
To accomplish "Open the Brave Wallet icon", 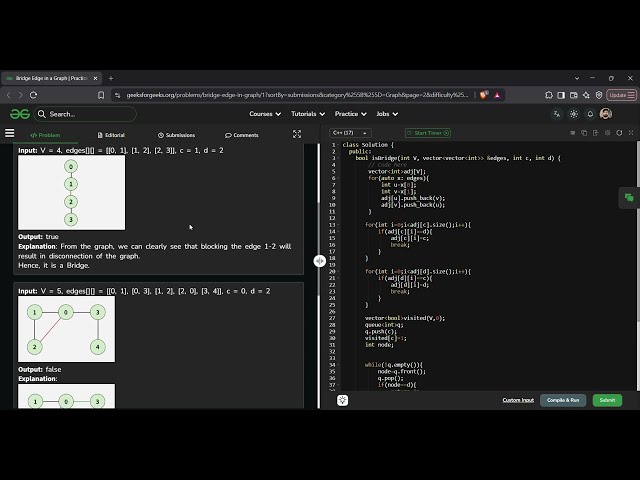I will point(573,95).
